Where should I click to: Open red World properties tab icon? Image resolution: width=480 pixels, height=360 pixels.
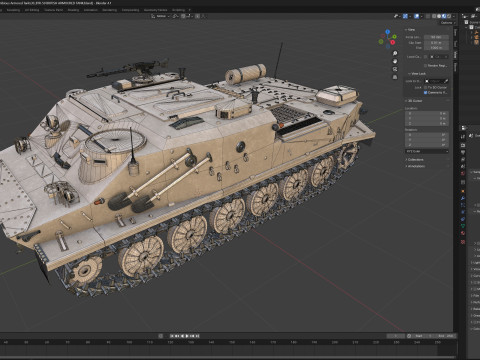pyautogui.click(x=463, y=173)
